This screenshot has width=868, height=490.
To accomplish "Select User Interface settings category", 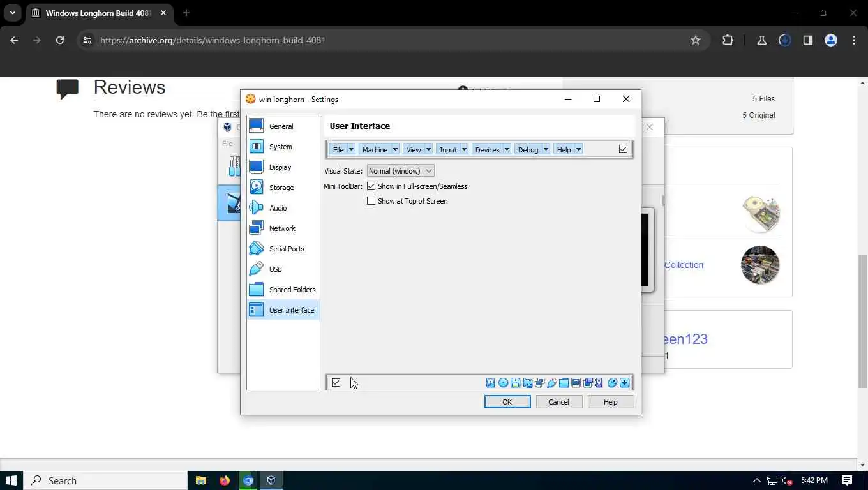I will 283,310.
